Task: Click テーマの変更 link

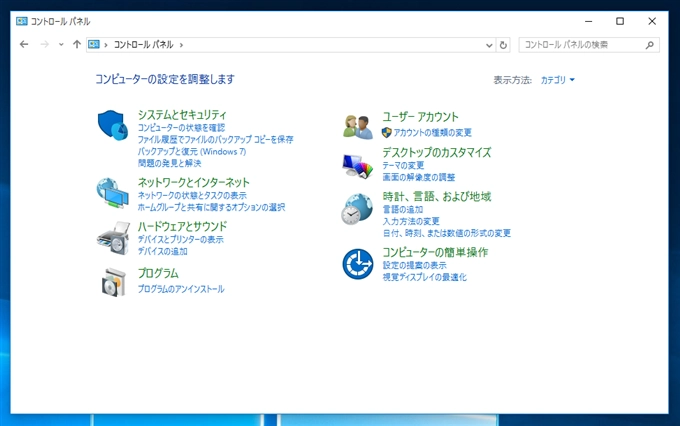Action: [x=403, y=165]
